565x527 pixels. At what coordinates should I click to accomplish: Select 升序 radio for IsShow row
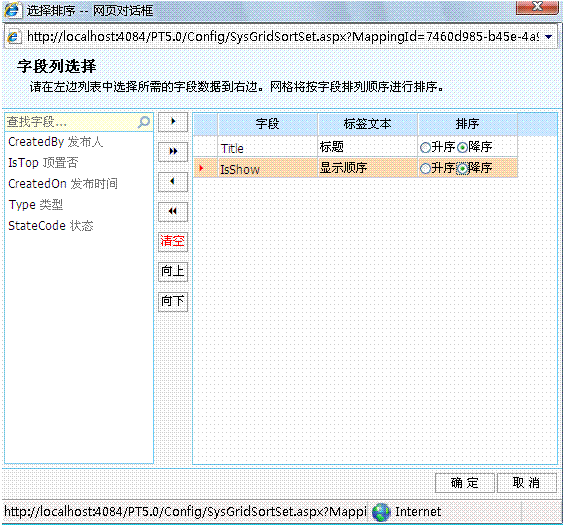(x=425, y=168)
